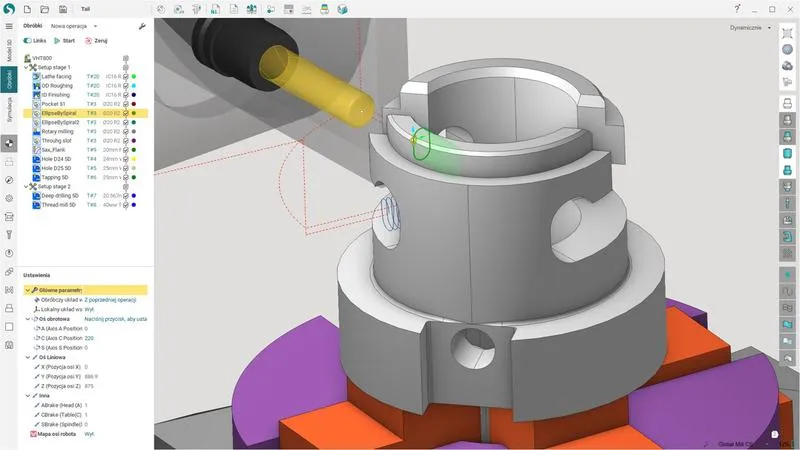This screenshot has width=800, height=450.
Task: Click the green color dot for Lathe facing
Action: (x=134, y=77)
